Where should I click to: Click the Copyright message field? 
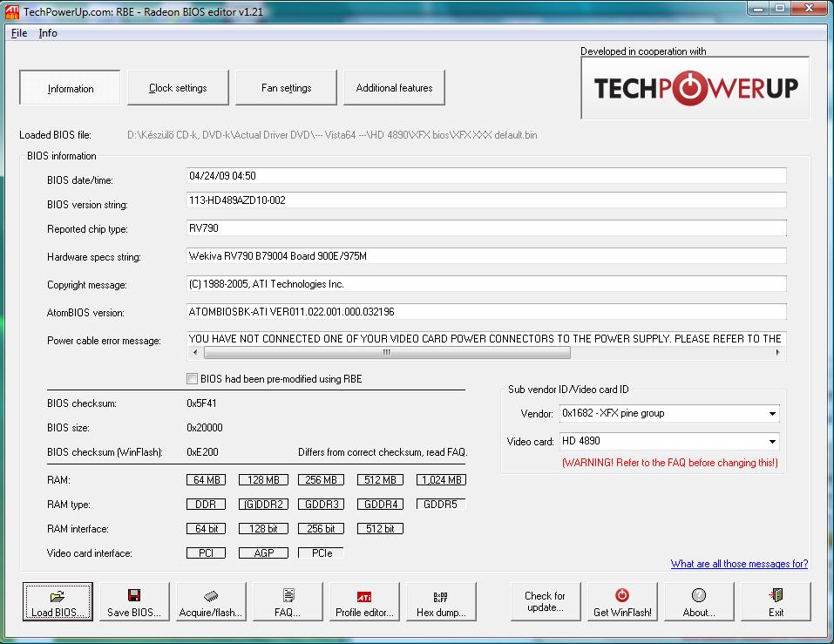[486, 284]
